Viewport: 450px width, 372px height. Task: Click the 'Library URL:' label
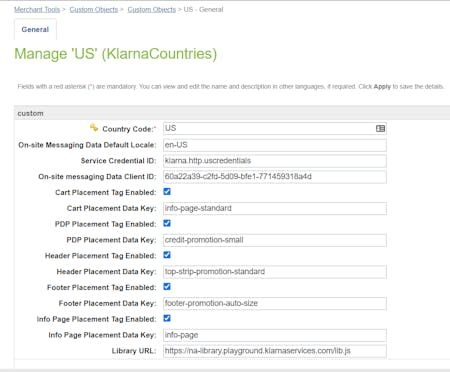point(134,351)
